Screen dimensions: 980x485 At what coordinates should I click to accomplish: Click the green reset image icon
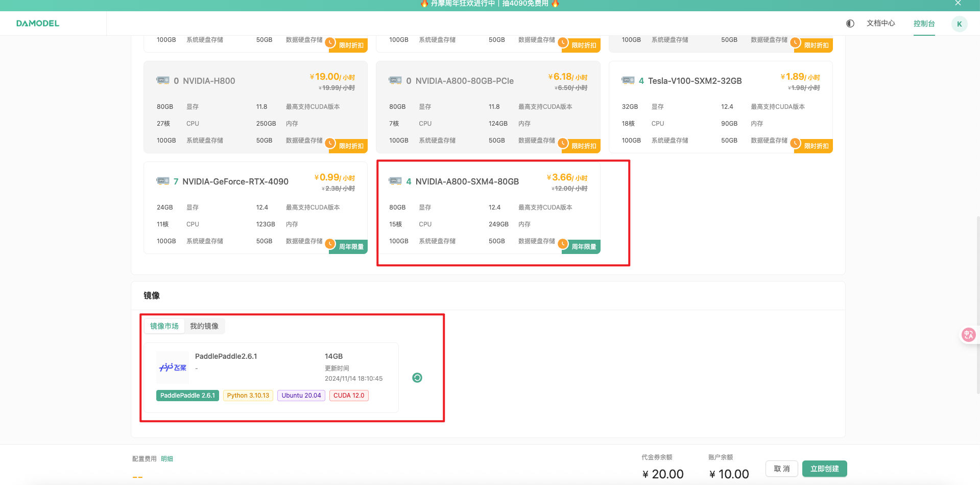(417, 378)
